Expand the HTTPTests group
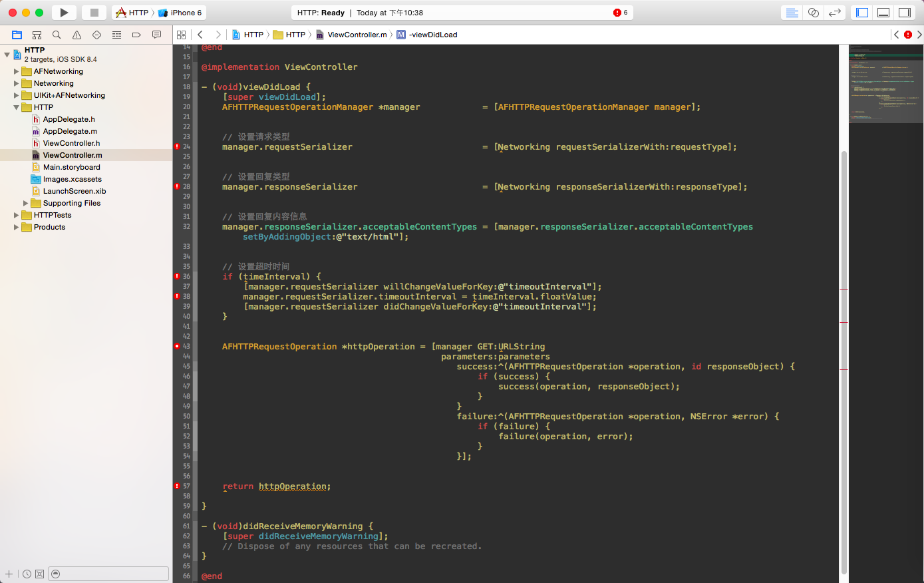The height and width of the screenshot is (583, 924). 16,215
